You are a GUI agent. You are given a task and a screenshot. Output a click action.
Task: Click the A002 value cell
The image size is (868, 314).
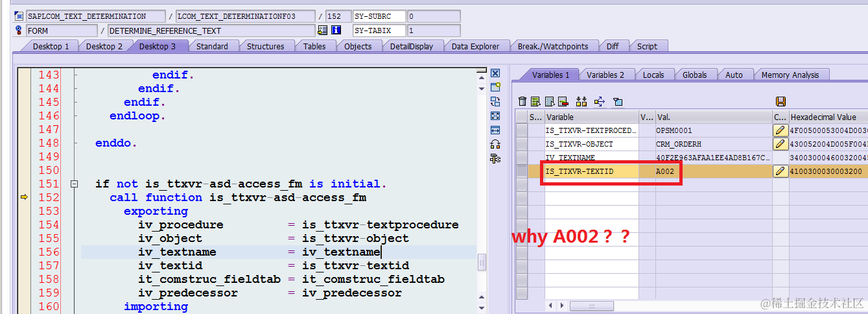713,171
